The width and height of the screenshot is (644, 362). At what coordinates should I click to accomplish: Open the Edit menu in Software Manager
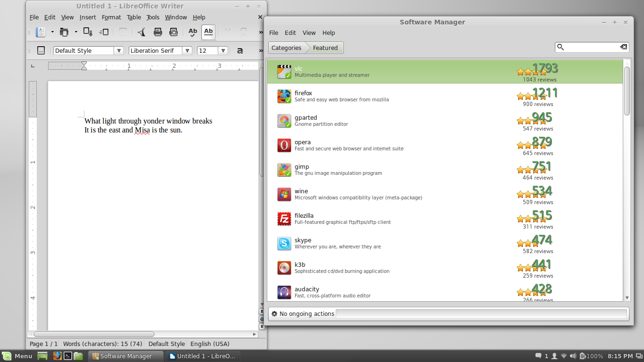(290, 33)
